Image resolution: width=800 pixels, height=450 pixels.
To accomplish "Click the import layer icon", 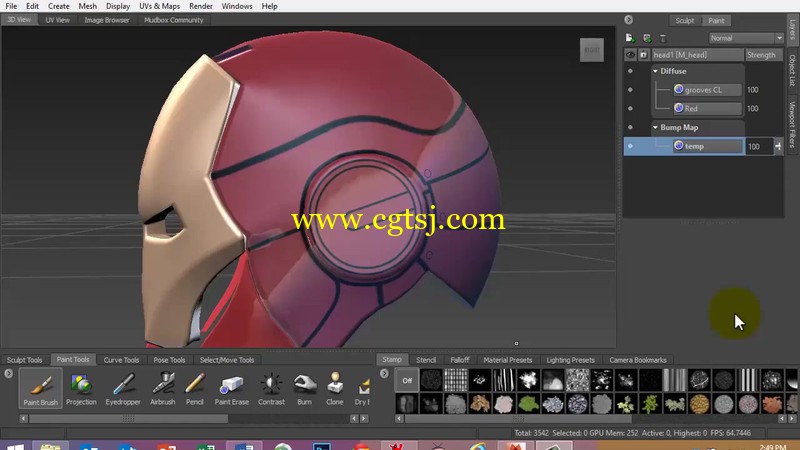I will coord(647,38).
